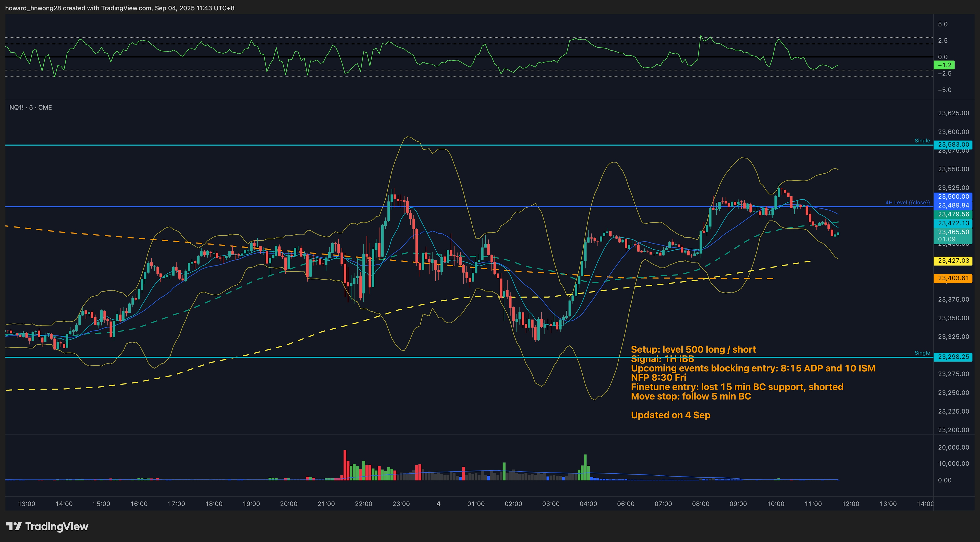Click the day 4 marker on time axis

pos(439,503)
